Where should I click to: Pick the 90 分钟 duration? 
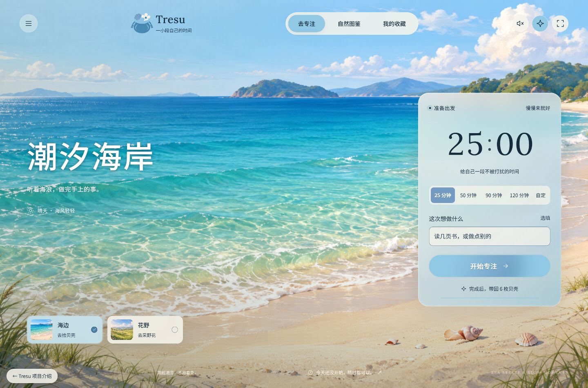pos(494,195)
